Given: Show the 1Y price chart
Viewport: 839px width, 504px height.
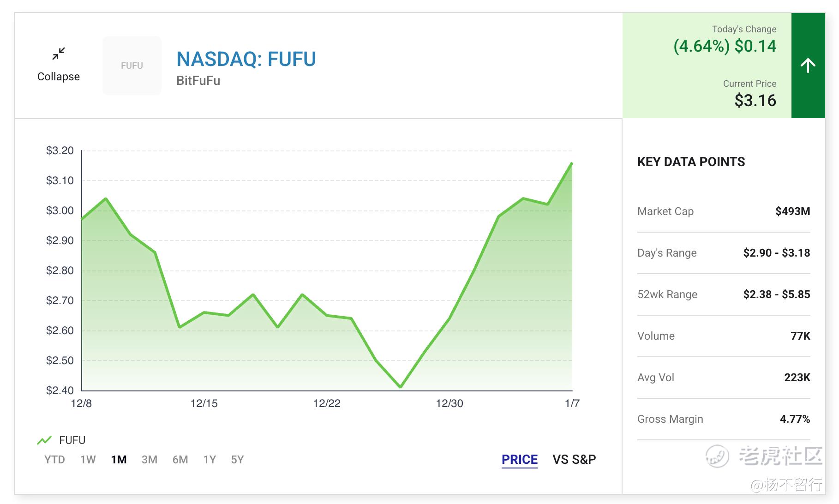Looking at the screenshot, I should click(210, 460).
